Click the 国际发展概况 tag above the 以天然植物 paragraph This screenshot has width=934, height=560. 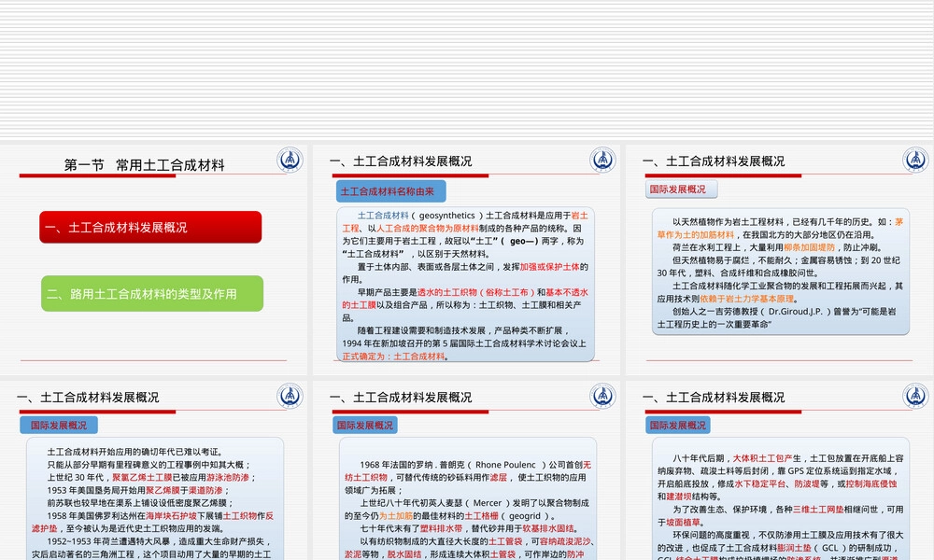(682, 189)
